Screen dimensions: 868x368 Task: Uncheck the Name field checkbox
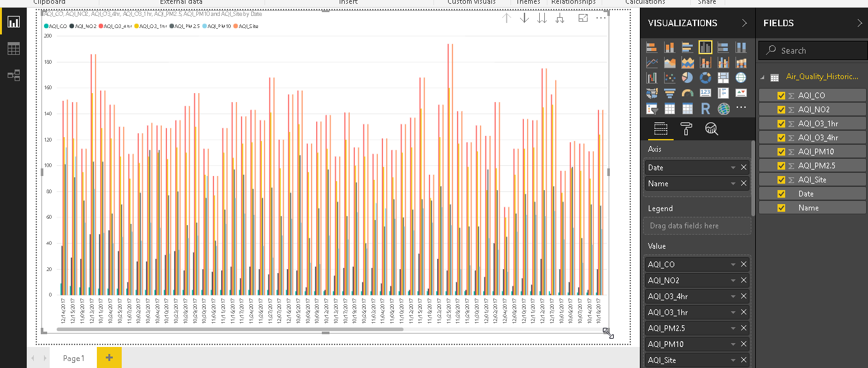[781, 208]
